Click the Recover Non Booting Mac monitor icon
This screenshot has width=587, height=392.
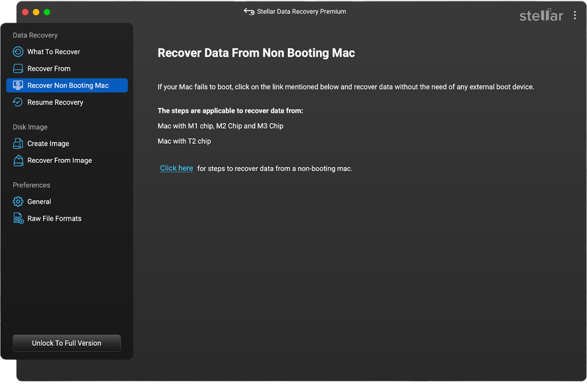(18, 85)
